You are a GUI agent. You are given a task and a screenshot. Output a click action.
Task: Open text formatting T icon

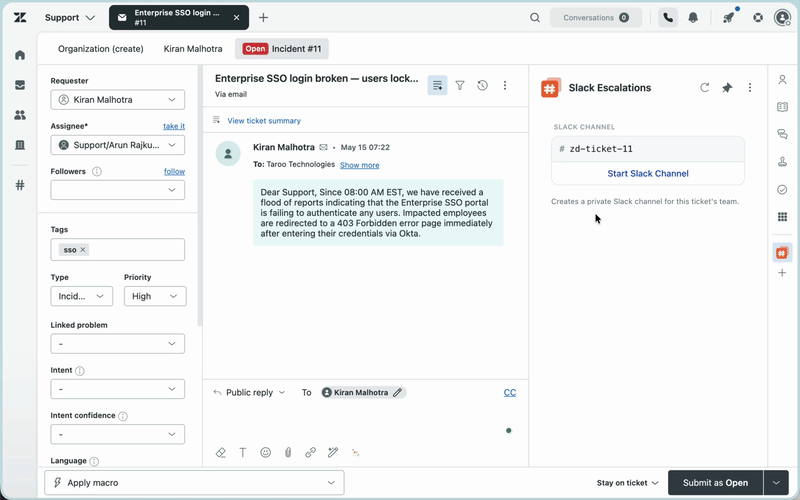click(x=243, y=453)
